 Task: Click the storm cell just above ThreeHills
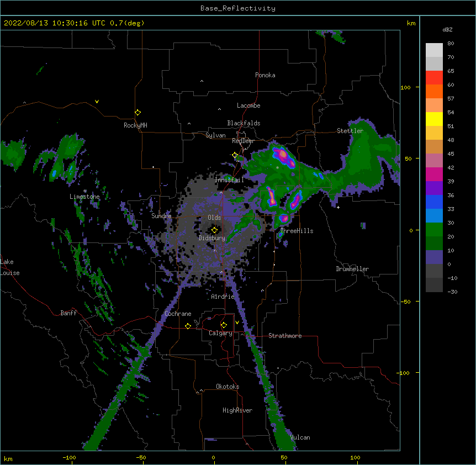pyautogui.click(x=283, y=218)
